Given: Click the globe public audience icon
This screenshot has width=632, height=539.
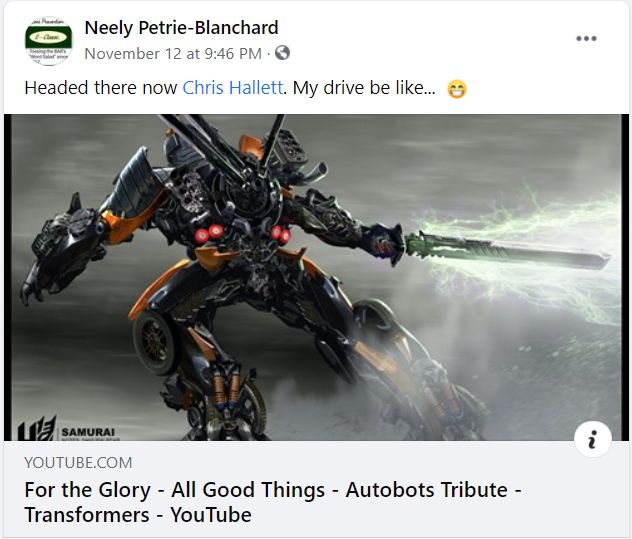Looking at the screenshot, I should point(282,53).
